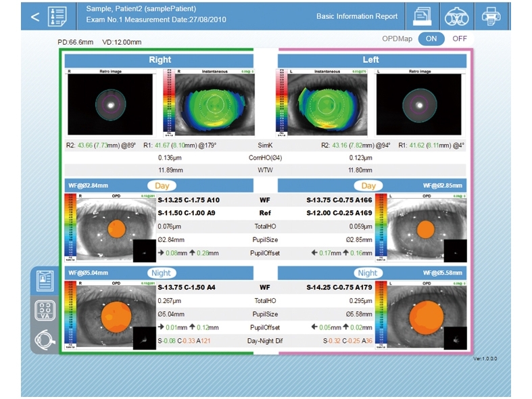Click left Night TotalHO 0.295µm
Screen dimensions: 532x399
coord(361,301)
